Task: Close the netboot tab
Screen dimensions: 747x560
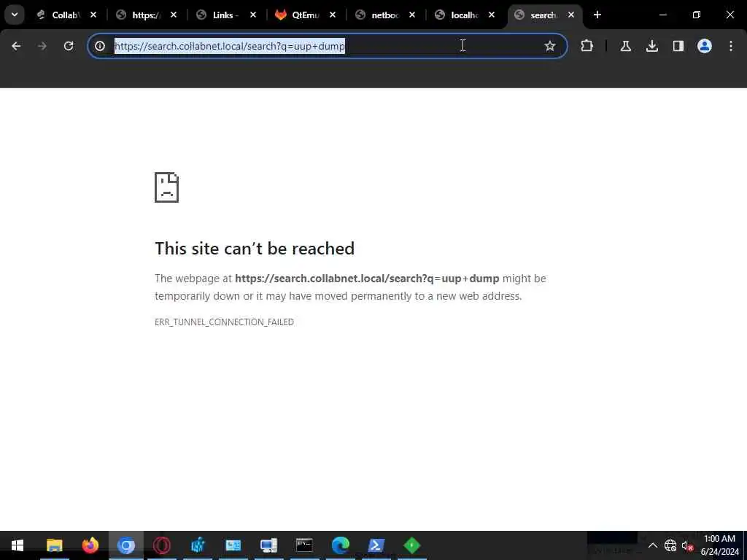Action: 412,15
